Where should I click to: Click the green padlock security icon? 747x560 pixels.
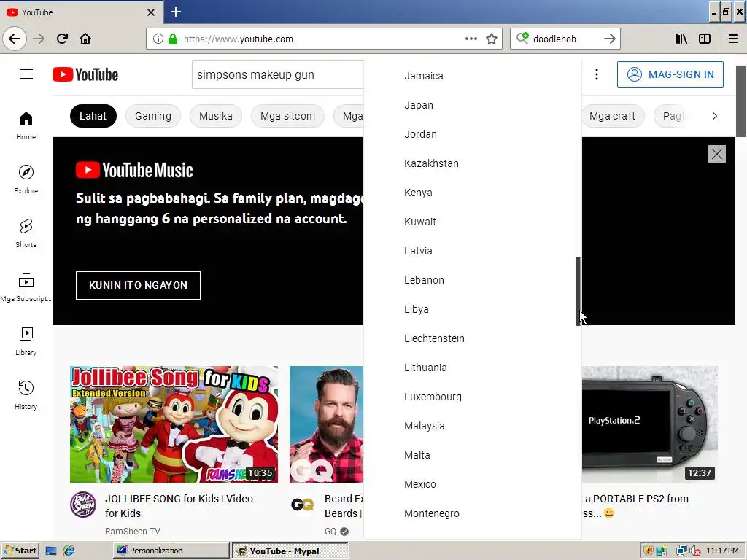coord(173,39)
